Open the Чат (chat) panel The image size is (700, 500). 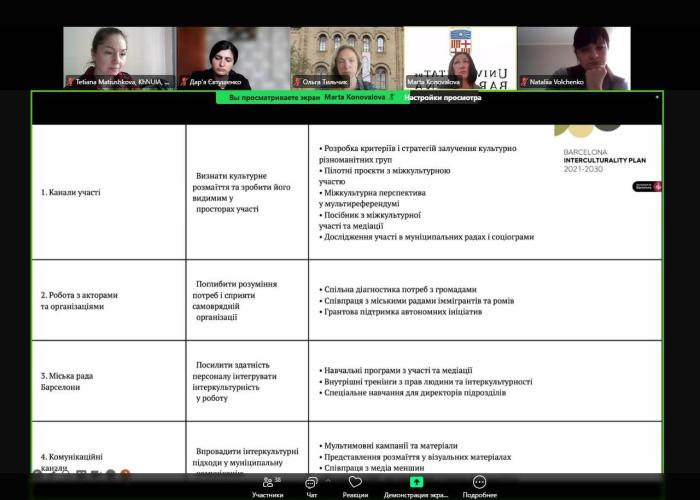point(312,485)
